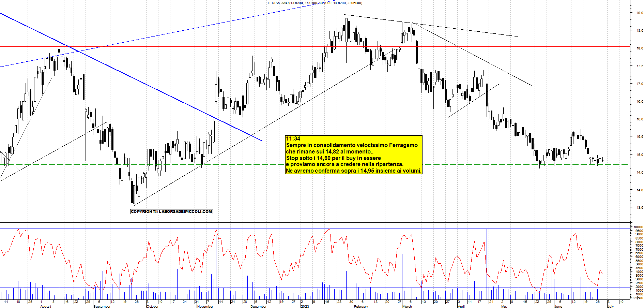
Task: Click the December month label
Action: point(258,306)
